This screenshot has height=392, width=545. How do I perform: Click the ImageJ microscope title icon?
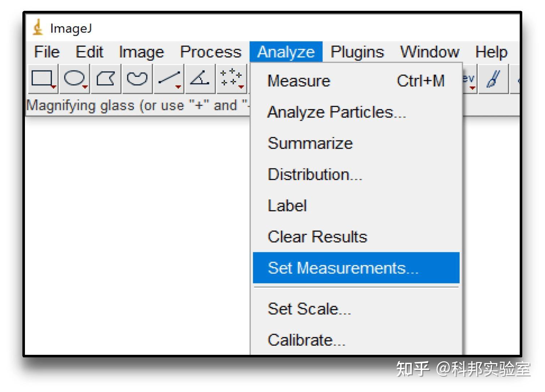pyautogui.click(x=38, y=28)
